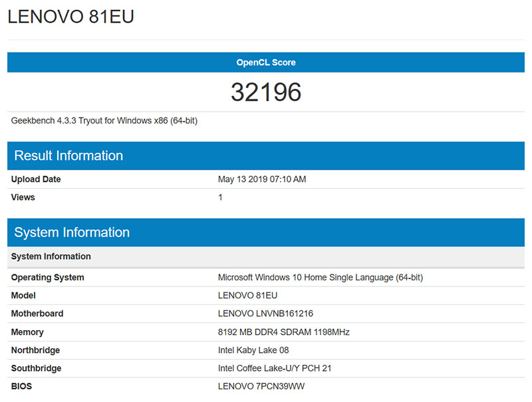532x402 pixels.
Task: Select the score value 32196
Action: (266, 92)
